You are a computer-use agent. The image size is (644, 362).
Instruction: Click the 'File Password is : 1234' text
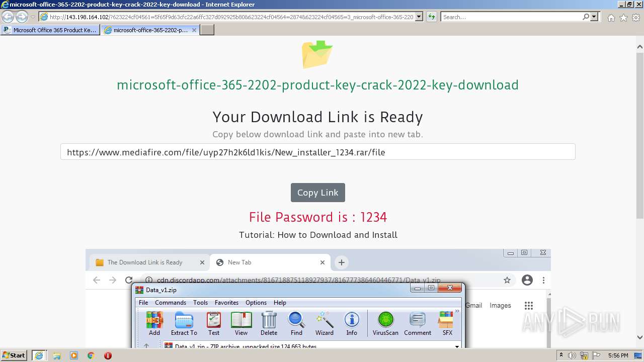click(318, 217)
